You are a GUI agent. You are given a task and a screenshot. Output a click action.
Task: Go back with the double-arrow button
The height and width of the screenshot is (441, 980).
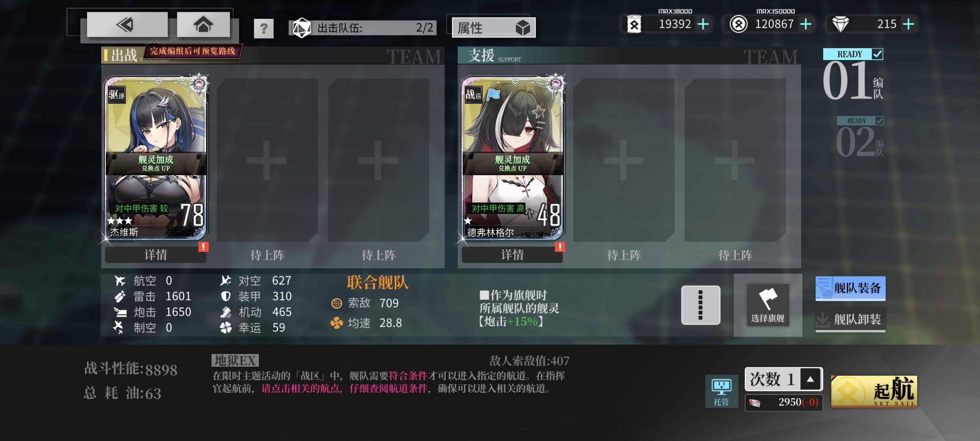pos(127,25)
